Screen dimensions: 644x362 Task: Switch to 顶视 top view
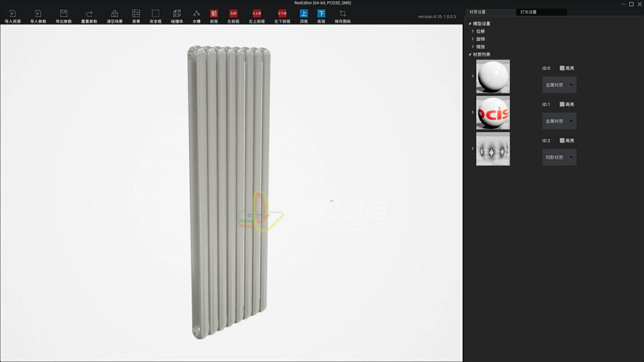tap(304, 16)
